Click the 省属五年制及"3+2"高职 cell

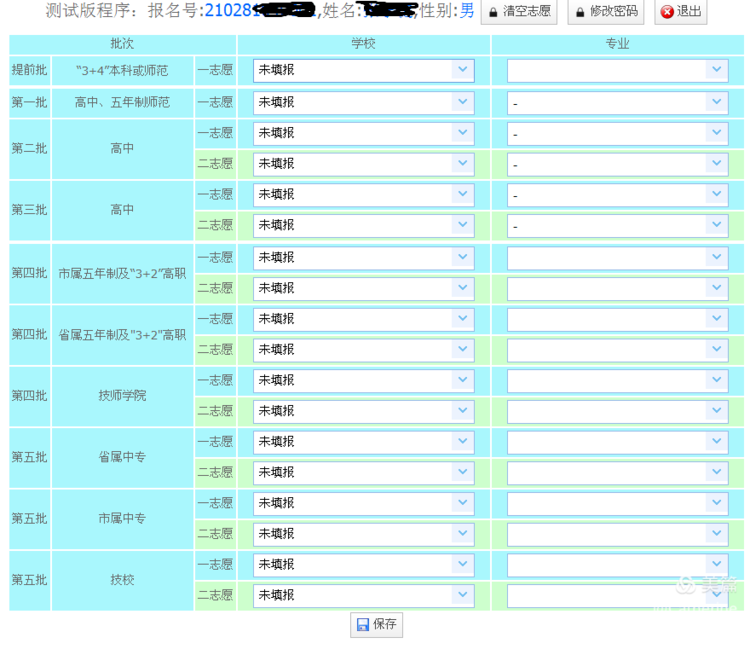tap(122, 334)
